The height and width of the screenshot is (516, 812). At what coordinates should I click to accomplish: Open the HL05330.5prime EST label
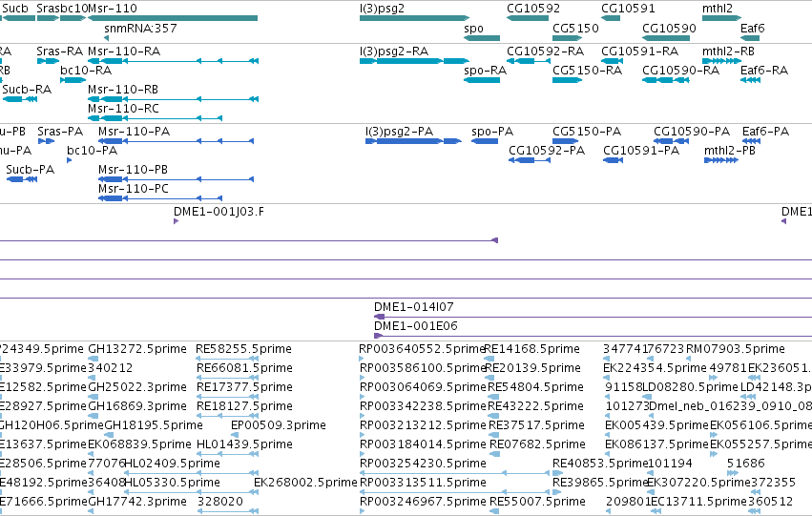coord(173,483)
